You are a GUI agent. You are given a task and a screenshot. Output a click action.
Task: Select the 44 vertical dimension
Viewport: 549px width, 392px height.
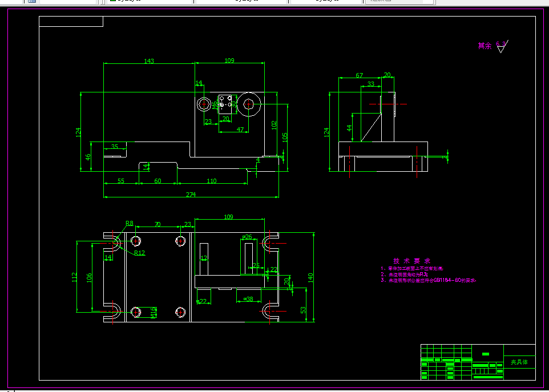pyautogui.click(x=349, y=128)
